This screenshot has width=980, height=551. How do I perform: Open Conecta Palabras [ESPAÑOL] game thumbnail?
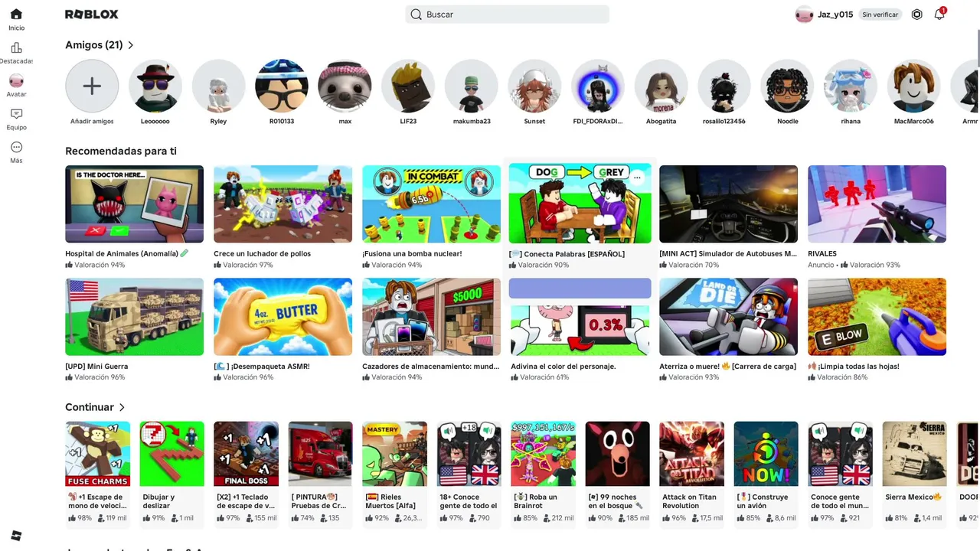click(580, 204)
